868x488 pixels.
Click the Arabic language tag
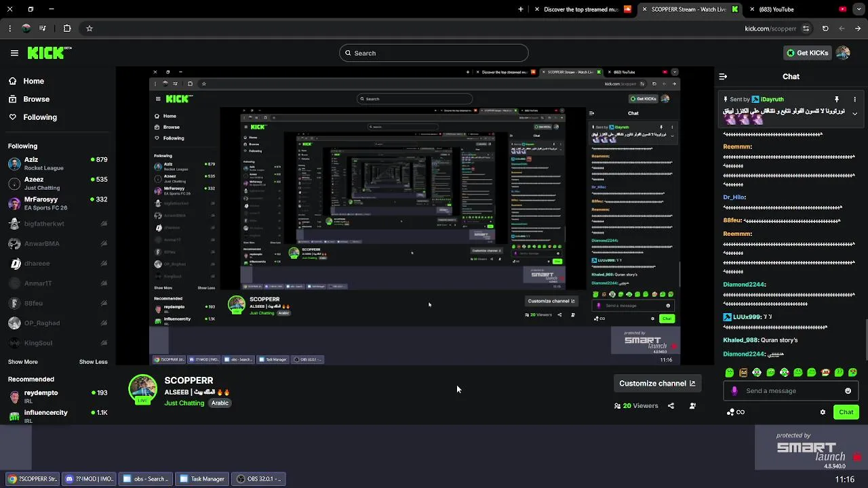[x=220, y=403]
